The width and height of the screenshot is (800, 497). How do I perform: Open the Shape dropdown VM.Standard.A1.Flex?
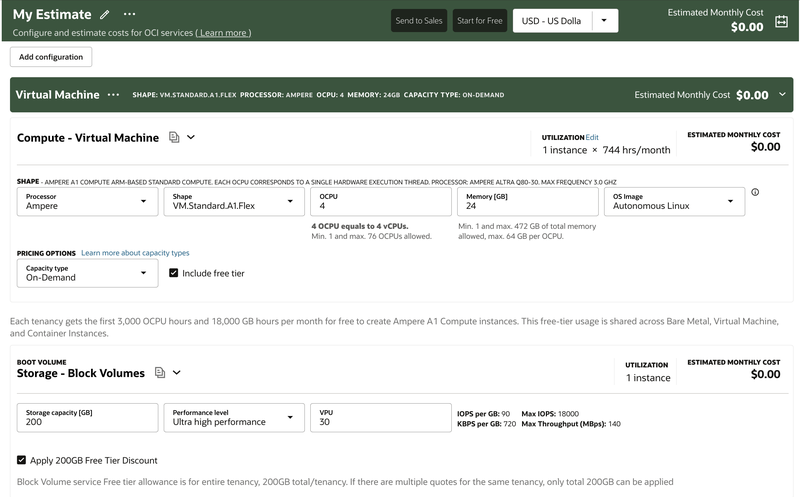click(x=234, y=202)
